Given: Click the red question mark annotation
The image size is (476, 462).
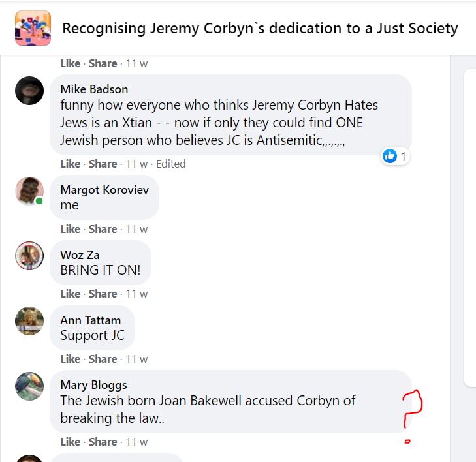Looking at the screenshot, I should (x=412, y=410).
